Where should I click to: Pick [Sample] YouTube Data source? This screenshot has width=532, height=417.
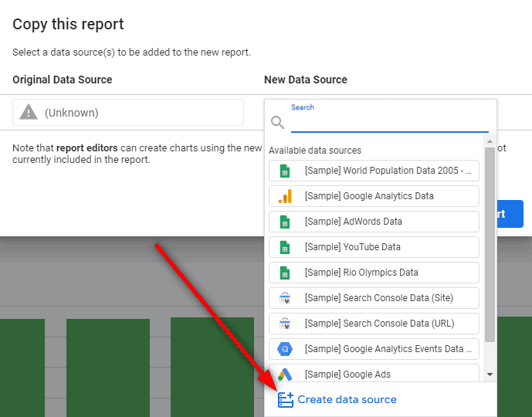pyautogui.click(x=374, y=247)
